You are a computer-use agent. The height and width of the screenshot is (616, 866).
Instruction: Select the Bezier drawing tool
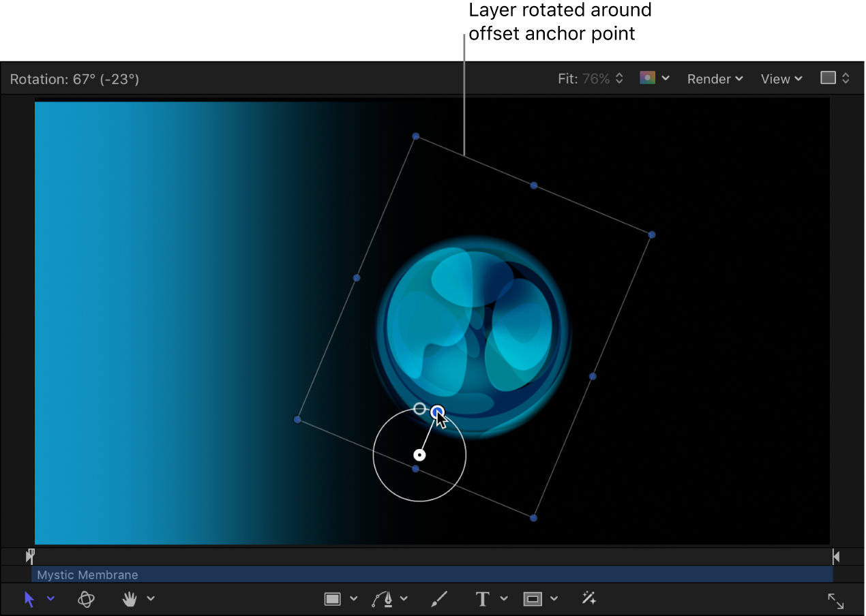[x=383, y=598]
